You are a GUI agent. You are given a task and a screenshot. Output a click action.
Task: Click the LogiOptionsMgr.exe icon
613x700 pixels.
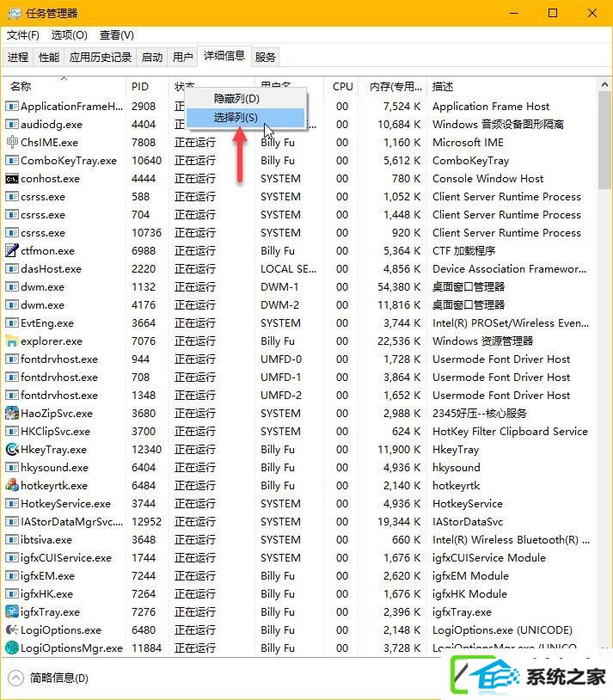pyautogui.click(x=12, y=648)
